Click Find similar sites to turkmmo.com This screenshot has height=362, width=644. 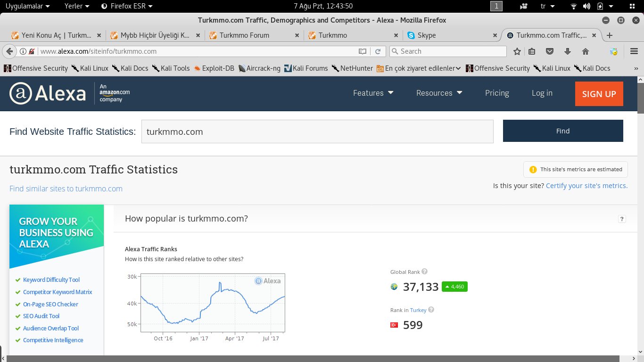pyautogui.click(x=66, y=189)
